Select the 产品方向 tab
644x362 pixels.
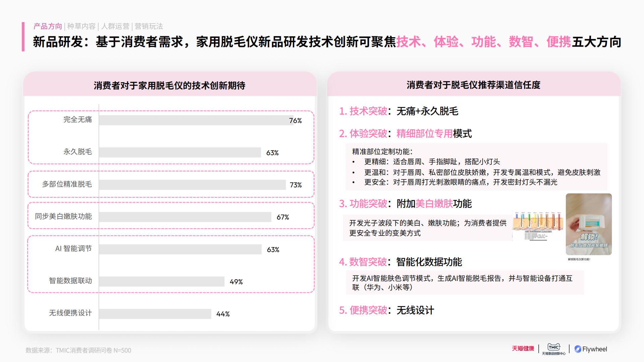tap(48, 26)
